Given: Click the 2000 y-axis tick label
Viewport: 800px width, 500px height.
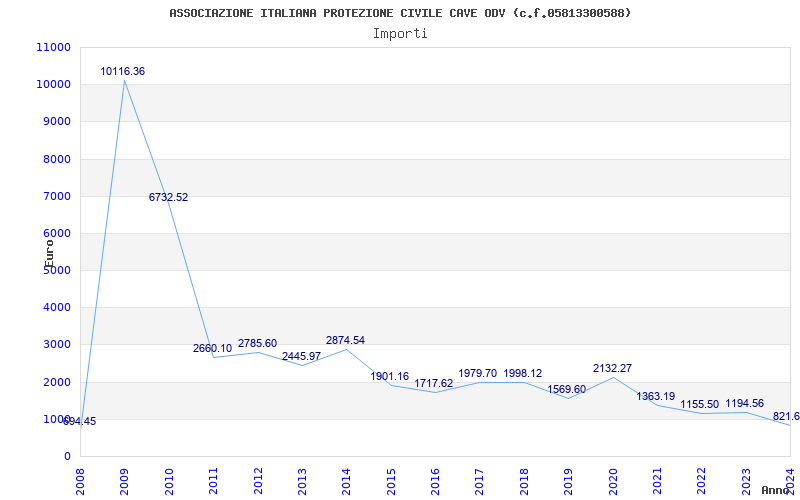Looking at the screenshot, I should 56,382.
